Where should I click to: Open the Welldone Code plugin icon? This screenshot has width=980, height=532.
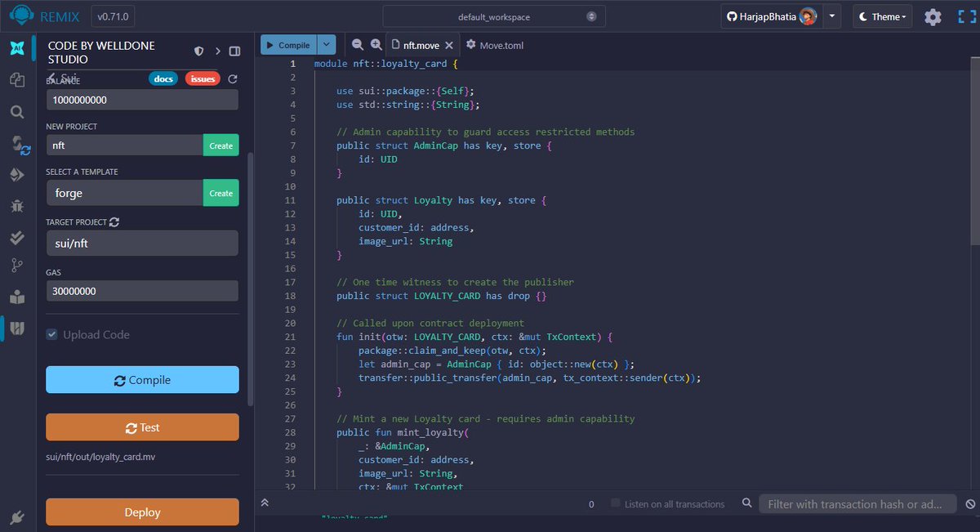click(x=17, y=328)
